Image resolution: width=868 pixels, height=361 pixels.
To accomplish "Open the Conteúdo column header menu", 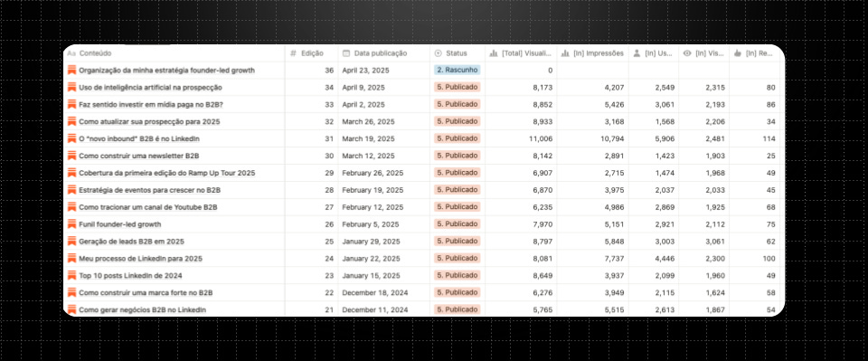I will (175, 53).
